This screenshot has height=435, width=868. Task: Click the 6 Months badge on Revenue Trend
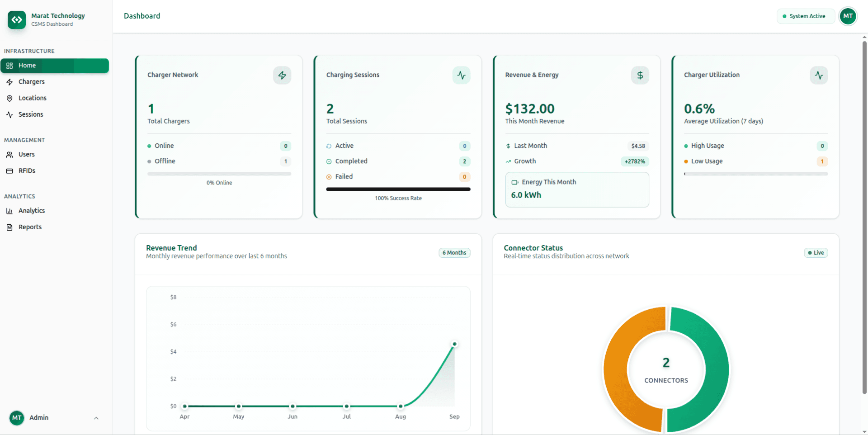point(454,253)
